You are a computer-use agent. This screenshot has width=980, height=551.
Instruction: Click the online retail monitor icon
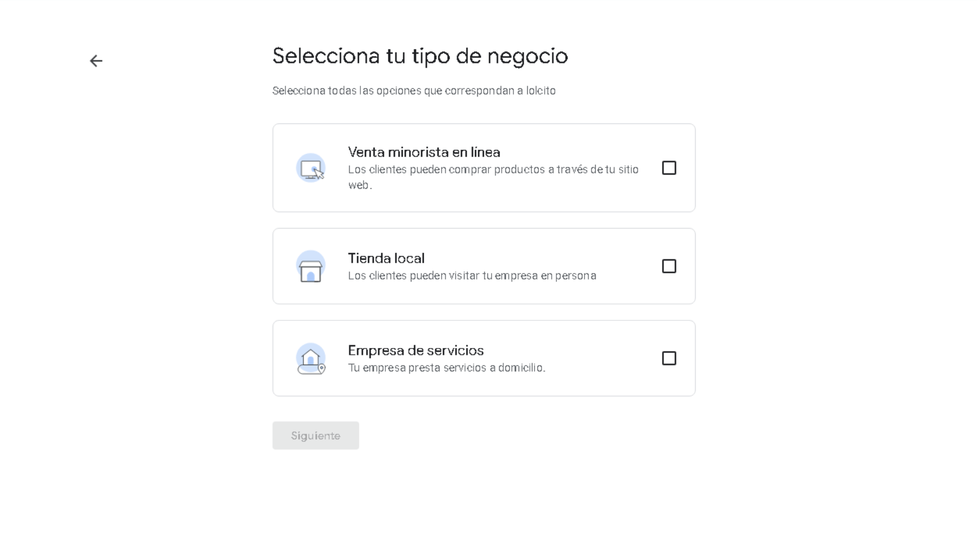[x=311, y=168]
